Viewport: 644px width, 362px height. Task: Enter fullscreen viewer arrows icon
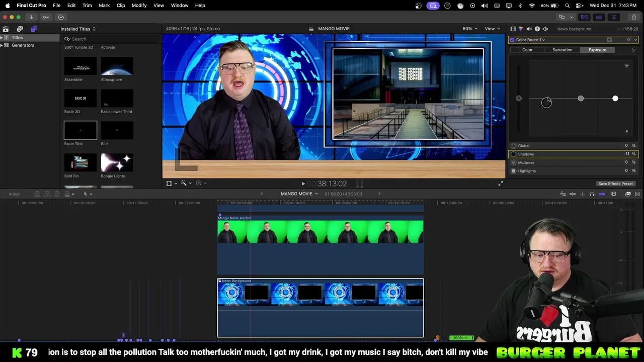[x=501, y=184]
